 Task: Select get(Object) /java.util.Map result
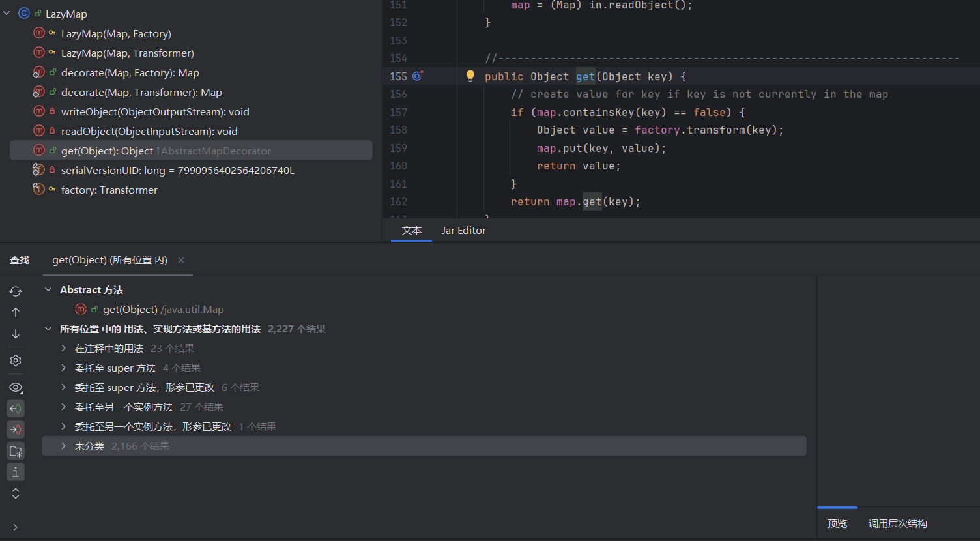coord(163,310)
